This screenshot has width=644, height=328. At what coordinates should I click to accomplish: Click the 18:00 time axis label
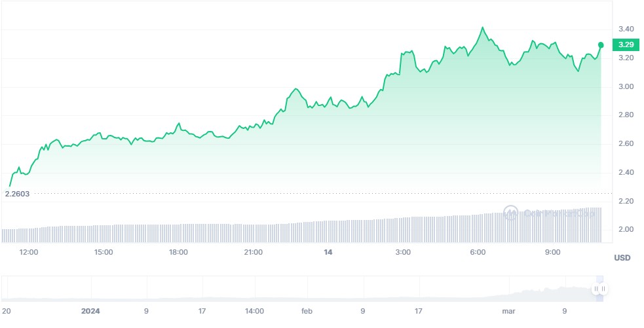pos(178,252)
